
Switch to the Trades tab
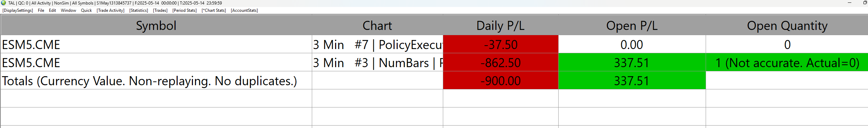point(160,10)
